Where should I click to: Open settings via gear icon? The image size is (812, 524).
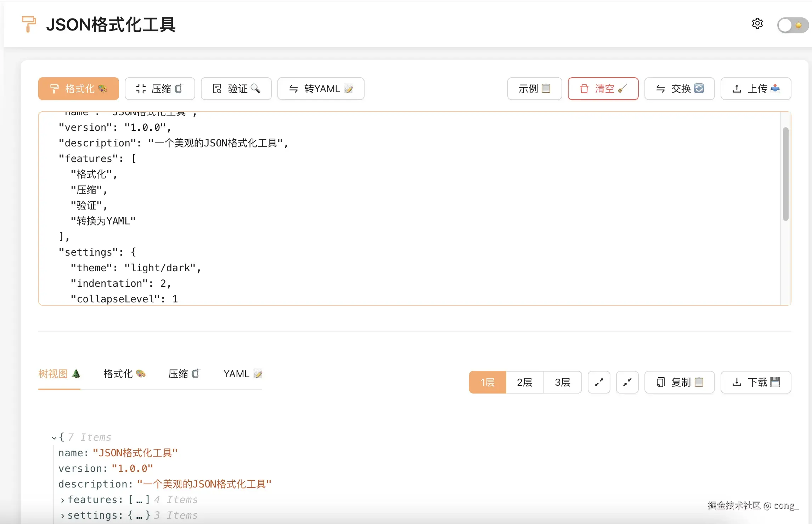(757, 24)
